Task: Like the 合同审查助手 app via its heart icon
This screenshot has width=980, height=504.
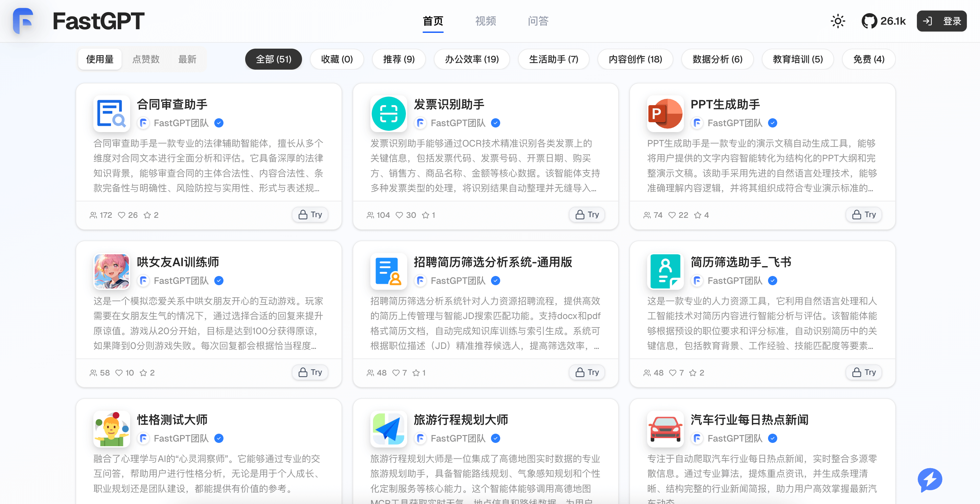Action: 121,215
